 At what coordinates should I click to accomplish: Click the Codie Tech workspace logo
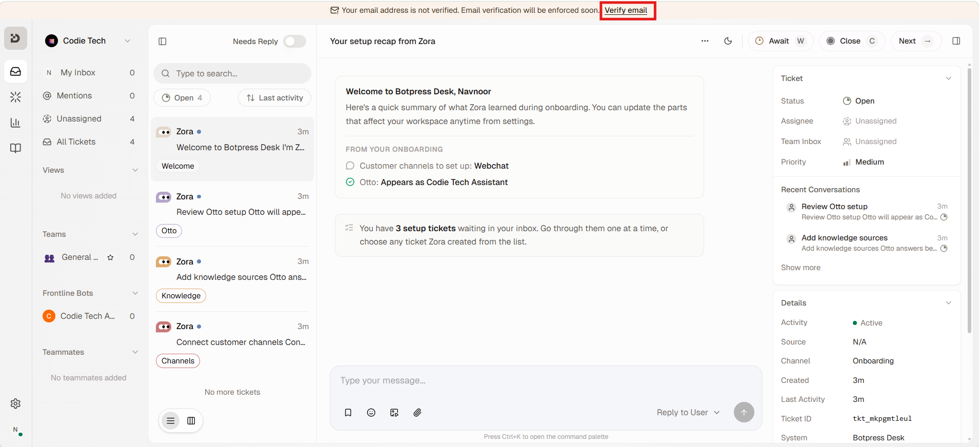click(51, 41)
